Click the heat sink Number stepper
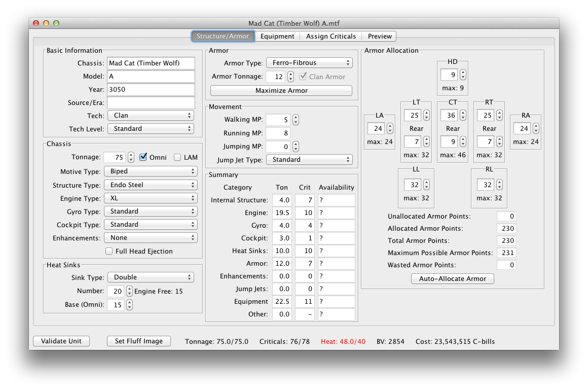This screenshot has width=588, height=390. coord(129,291)
